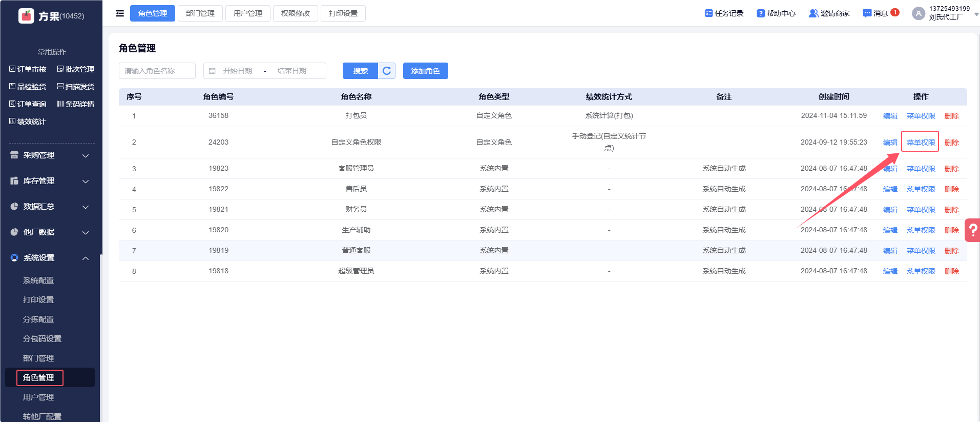
Task: Open the user account dropdown arrow
Action: pos(976,14)
